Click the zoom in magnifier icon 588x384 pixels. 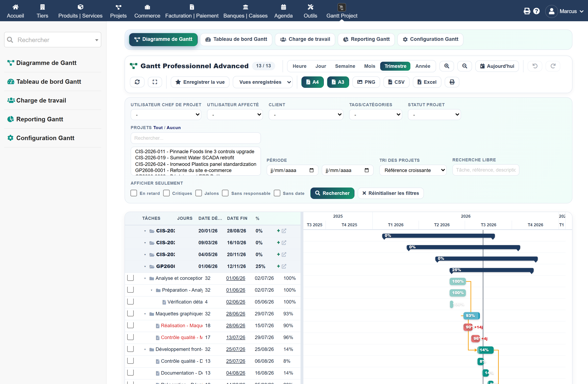pyautogui.click(x=447, y=66)
